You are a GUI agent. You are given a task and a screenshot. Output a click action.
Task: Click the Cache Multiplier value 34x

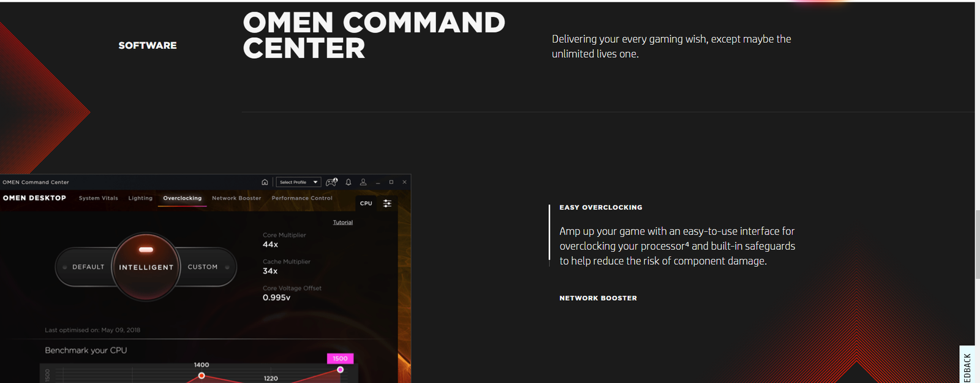pyautogui.click(x=270, y=271)
